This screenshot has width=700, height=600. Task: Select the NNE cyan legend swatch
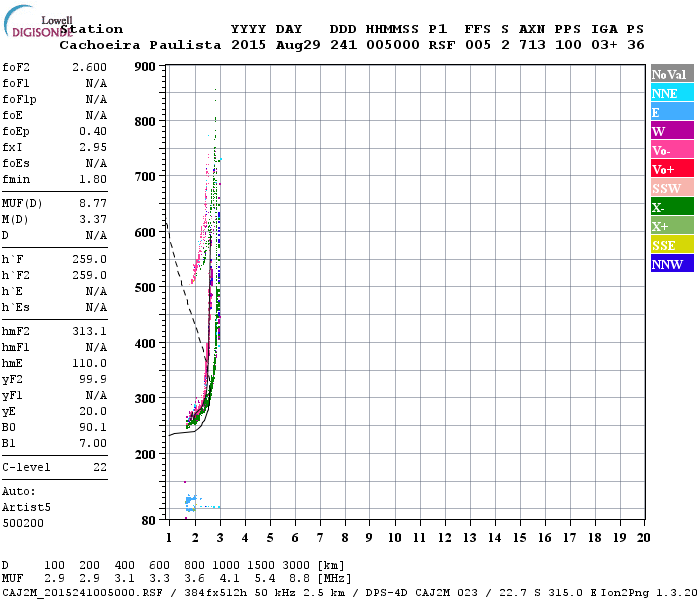pyautogui.click(x=672, y=93)
